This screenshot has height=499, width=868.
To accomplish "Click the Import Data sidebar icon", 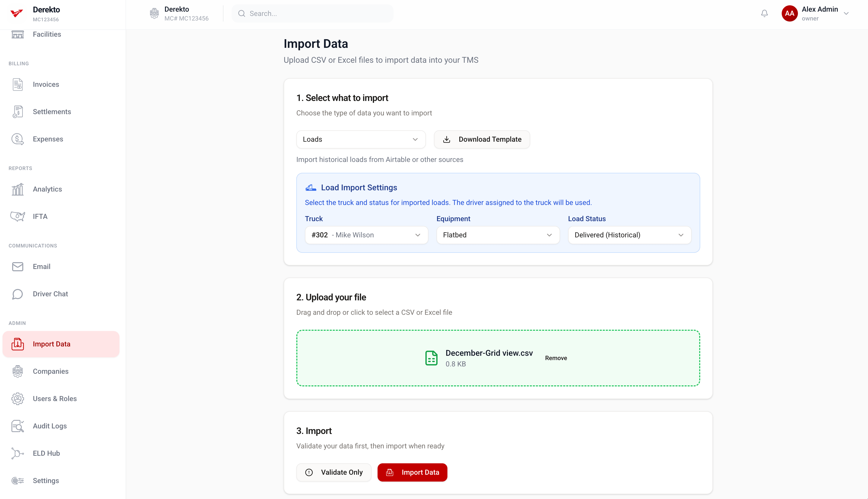I will point(17,344).
